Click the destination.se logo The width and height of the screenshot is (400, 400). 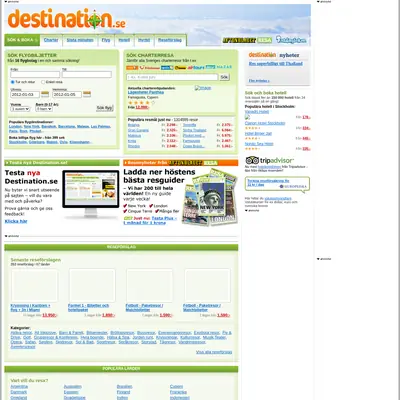pyautogui.click(x=66, y=19)
